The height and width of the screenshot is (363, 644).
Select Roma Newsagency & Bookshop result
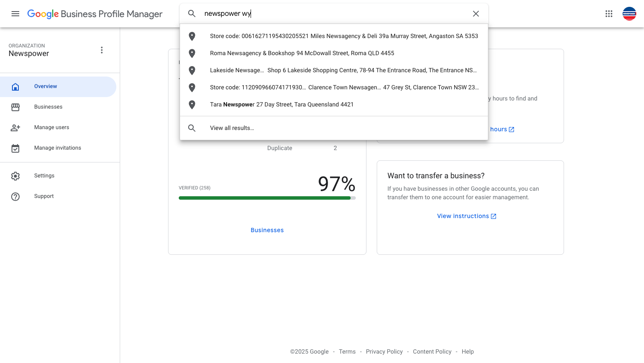[334, 53]
